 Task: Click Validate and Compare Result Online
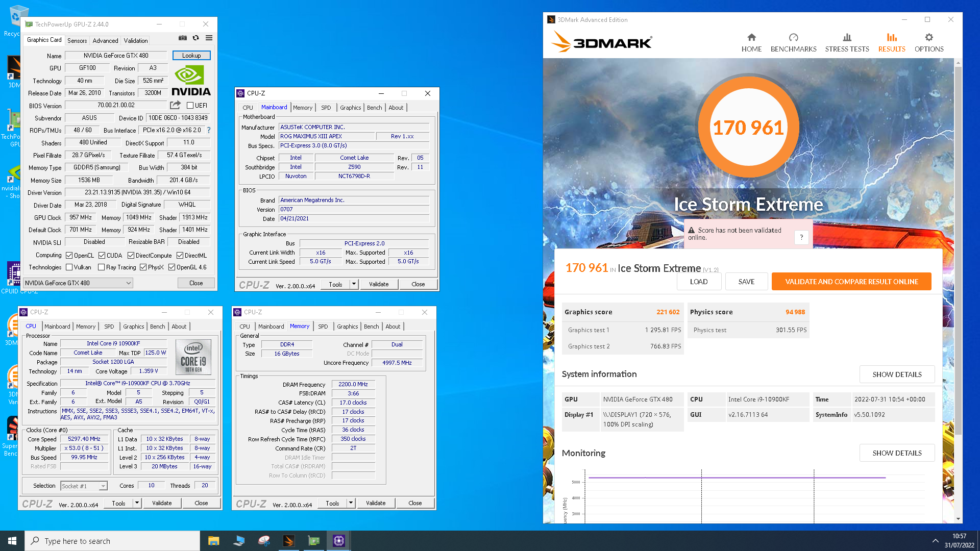851,282
